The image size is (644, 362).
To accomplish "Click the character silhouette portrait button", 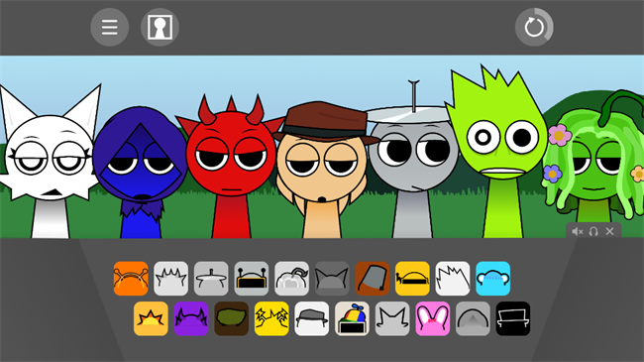I will click(160, 27).
